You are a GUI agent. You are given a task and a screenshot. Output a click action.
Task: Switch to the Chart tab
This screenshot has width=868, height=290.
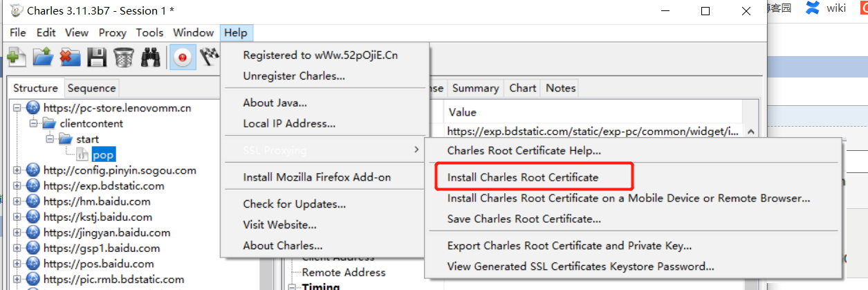(x=523, y=88)
